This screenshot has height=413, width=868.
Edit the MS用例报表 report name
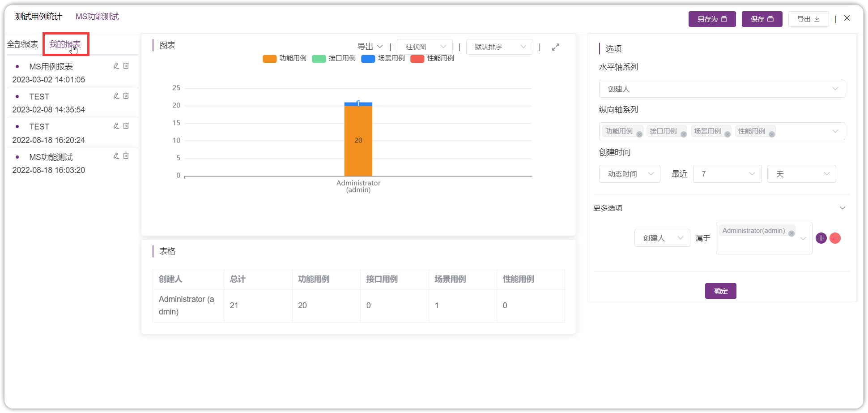[x=116, y=66]
